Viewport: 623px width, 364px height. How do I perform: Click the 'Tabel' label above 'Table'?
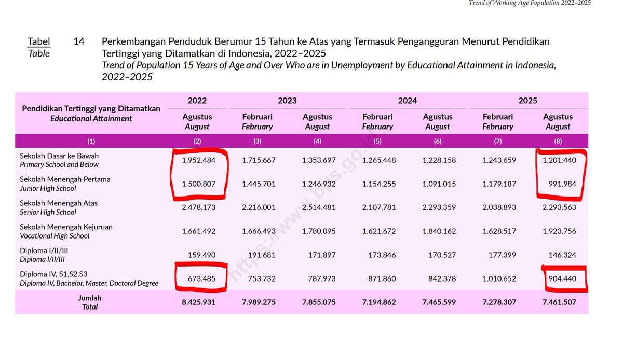point(39,41)
